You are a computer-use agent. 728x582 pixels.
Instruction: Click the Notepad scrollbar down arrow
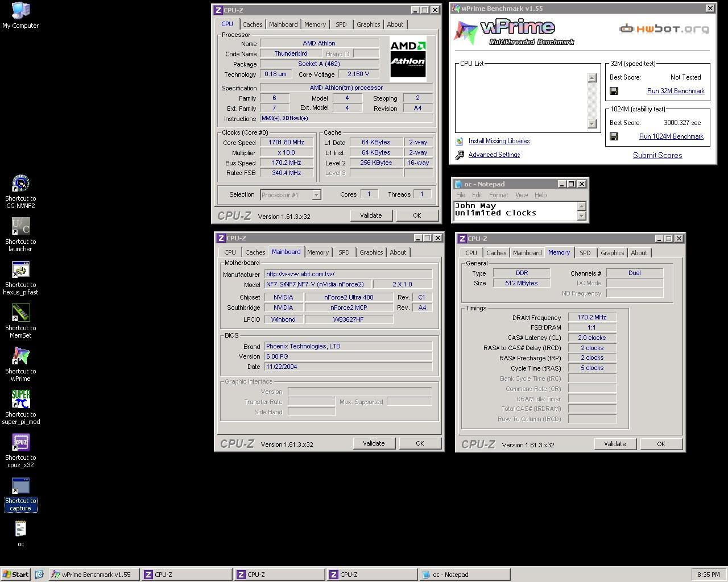click(581, 216)
